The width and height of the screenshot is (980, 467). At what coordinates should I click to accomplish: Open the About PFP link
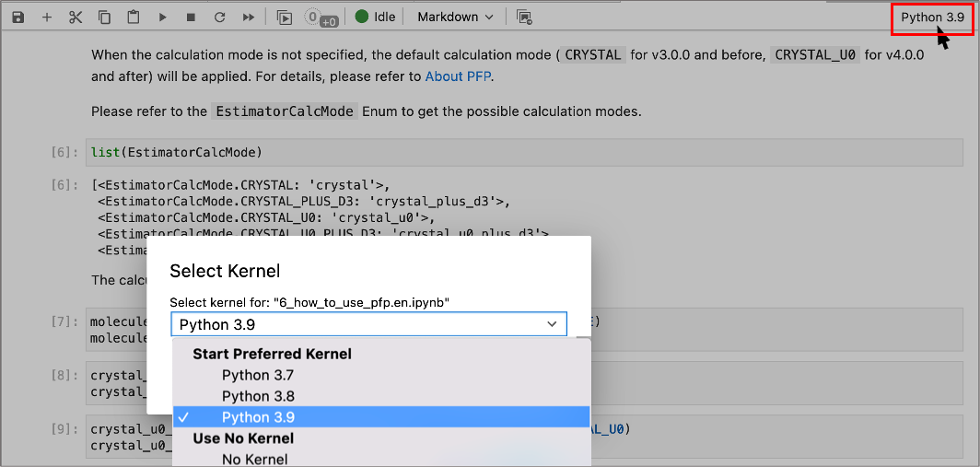458,76
